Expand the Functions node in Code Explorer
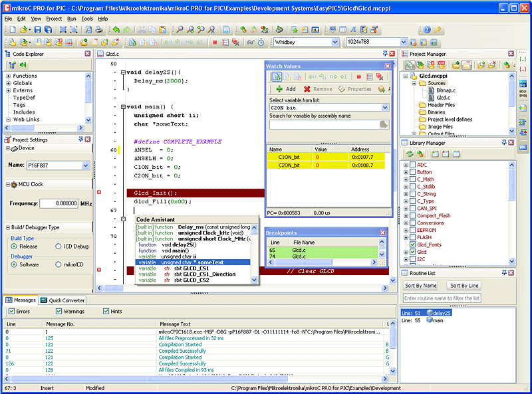 pyautogui.click(x=8, y=76)
